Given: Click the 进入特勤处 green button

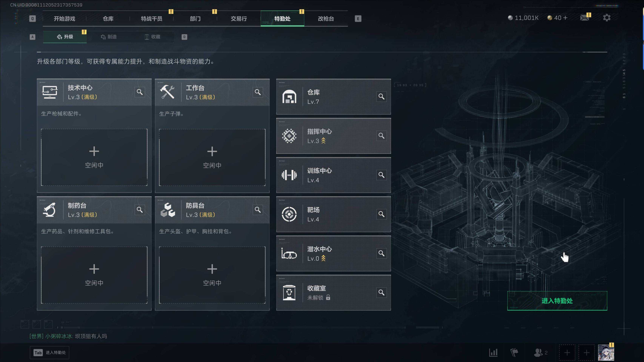Looking at the screenshot, I should pos(557,301).
